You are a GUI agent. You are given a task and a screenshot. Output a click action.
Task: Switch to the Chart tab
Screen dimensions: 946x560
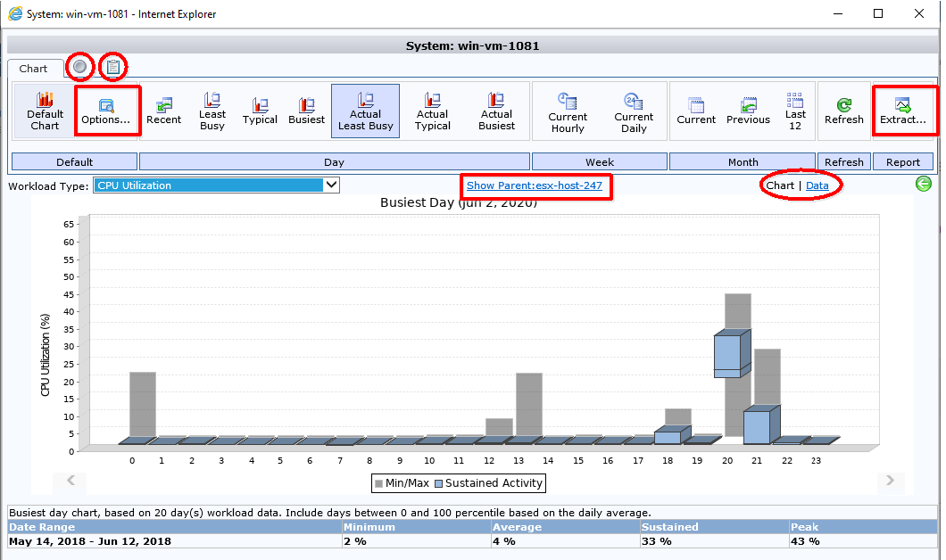tap(33, 68)
